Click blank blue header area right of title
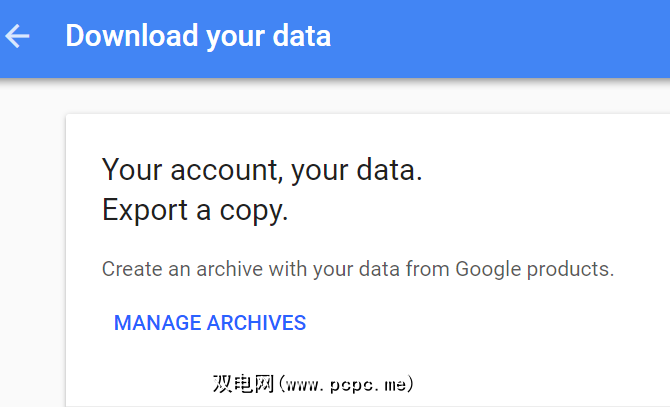This screenshot has width=670, height=407. tap(500, 37)
